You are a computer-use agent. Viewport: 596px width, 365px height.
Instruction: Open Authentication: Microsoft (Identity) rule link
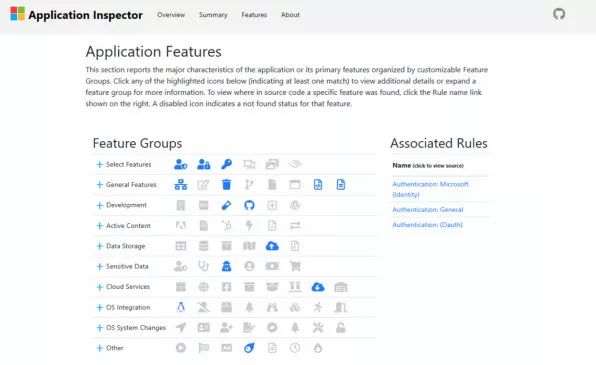coord(430,189)
